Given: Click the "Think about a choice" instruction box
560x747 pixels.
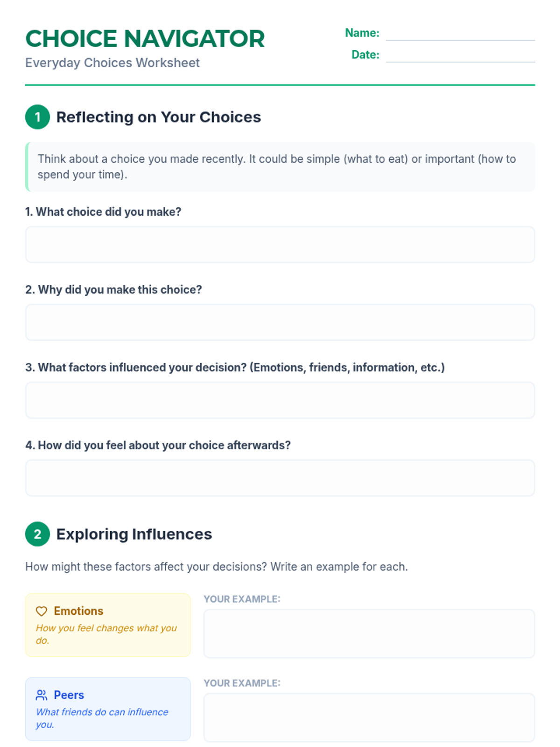Looking at the screenshot, I should (280, 167).
